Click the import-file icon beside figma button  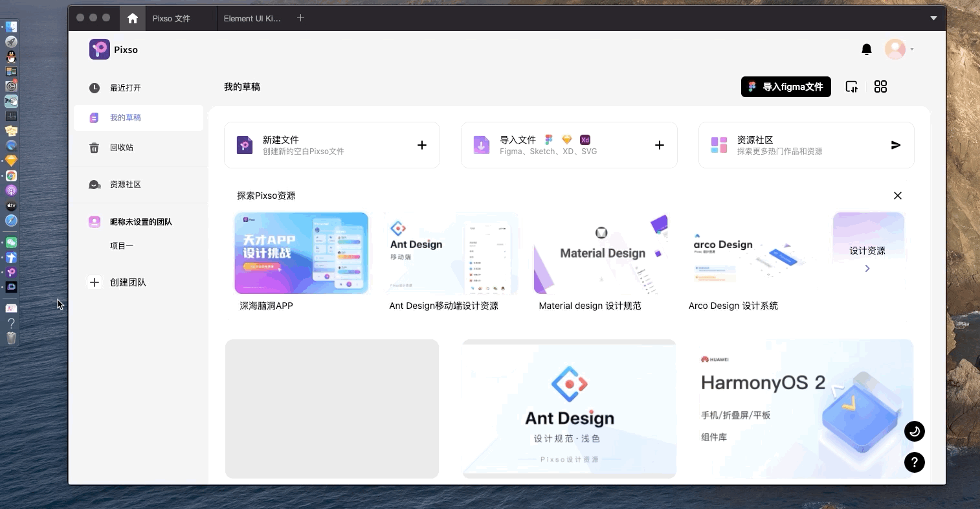point(852,87)
